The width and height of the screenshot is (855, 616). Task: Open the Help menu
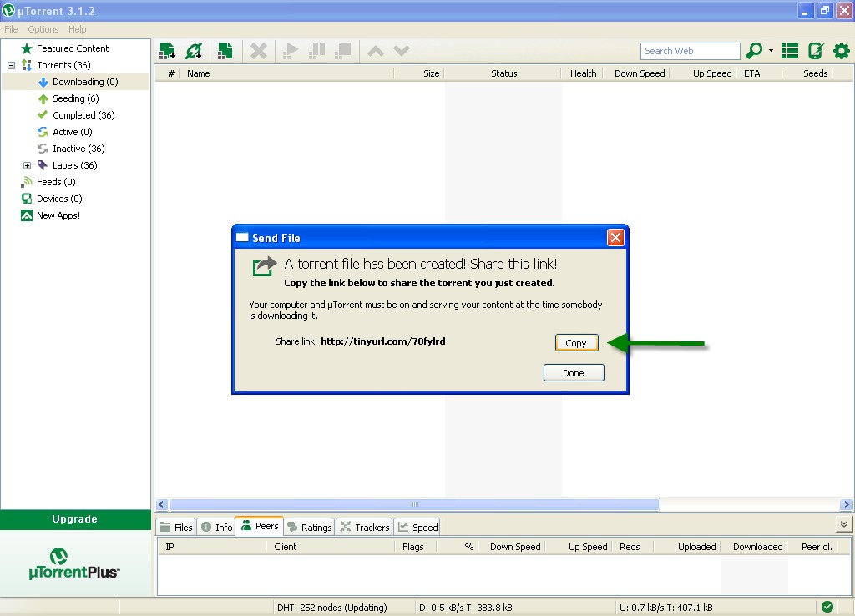click(x=77, y=29)
